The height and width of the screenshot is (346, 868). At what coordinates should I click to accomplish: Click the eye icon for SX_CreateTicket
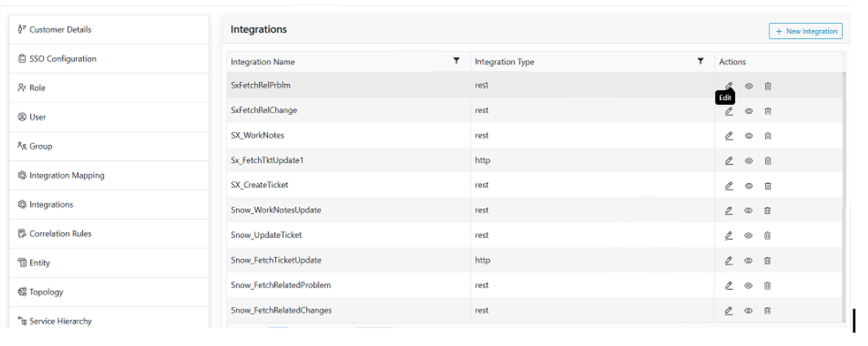(x=748, y=186)
